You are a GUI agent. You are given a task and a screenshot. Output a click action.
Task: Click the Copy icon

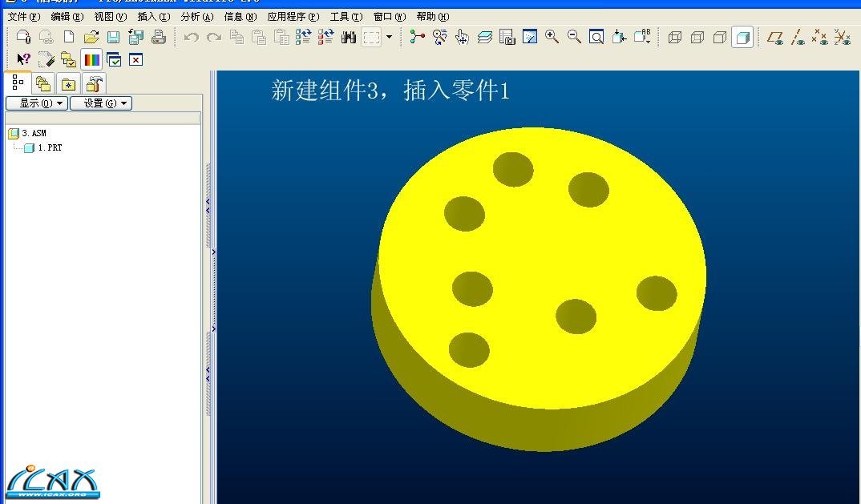pyautogui.click(x=236, y=37)
